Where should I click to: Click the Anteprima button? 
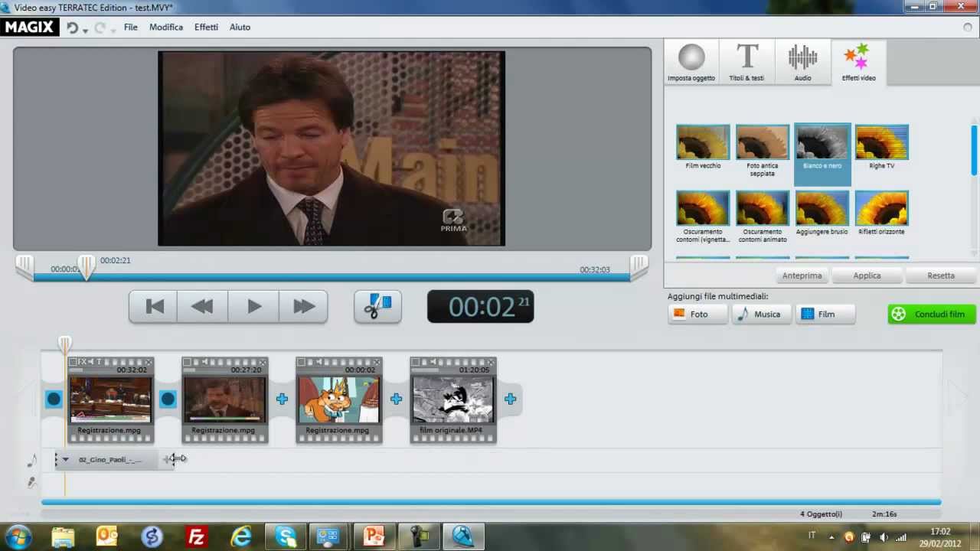coord(802,275)
